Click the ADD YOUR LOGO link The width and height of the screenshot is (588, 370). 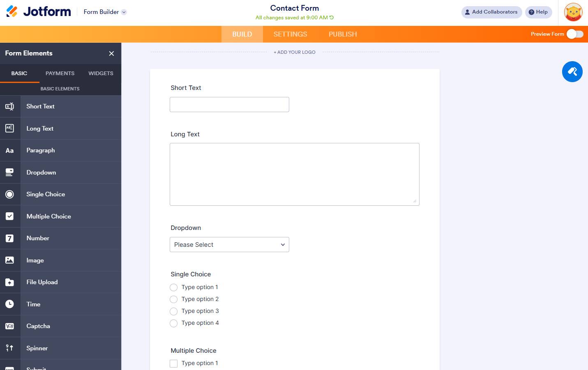point(294,52)
